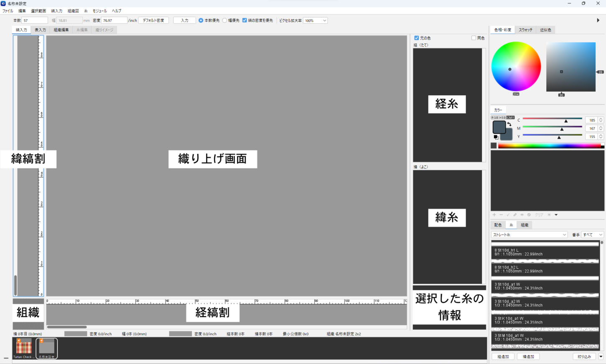The image size is (606, 364).
Task: Click the minus icon below the swatch area
Action: 501,215
